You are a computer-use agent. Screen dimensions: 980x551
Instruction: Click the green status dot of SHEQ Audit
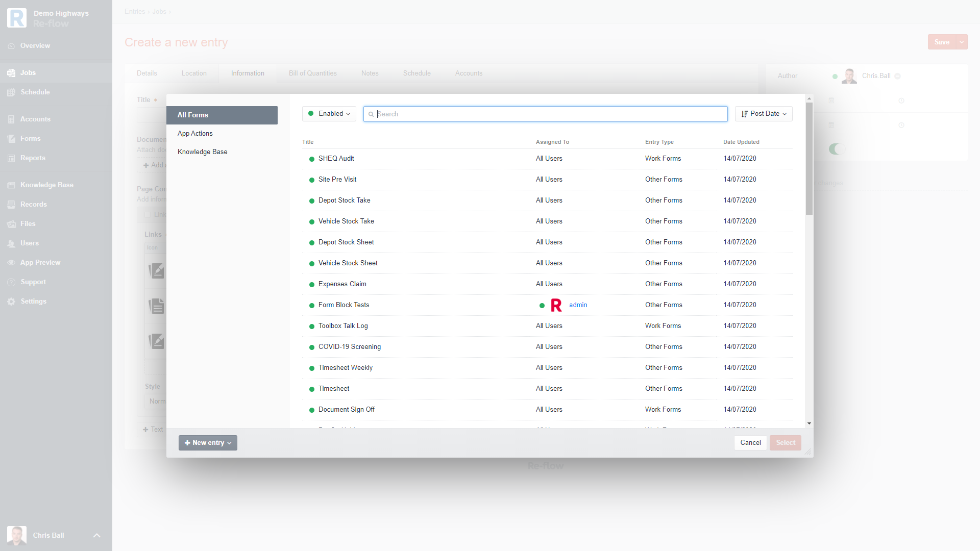pos(311,159)
